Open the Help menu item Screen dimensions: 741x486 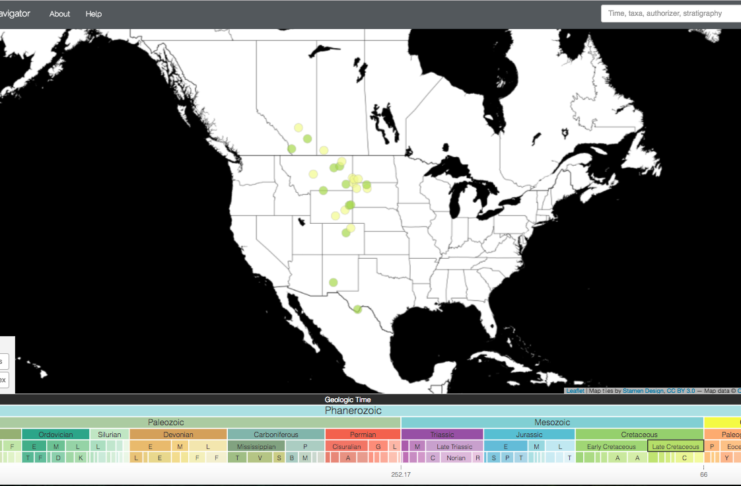[94, 14]
